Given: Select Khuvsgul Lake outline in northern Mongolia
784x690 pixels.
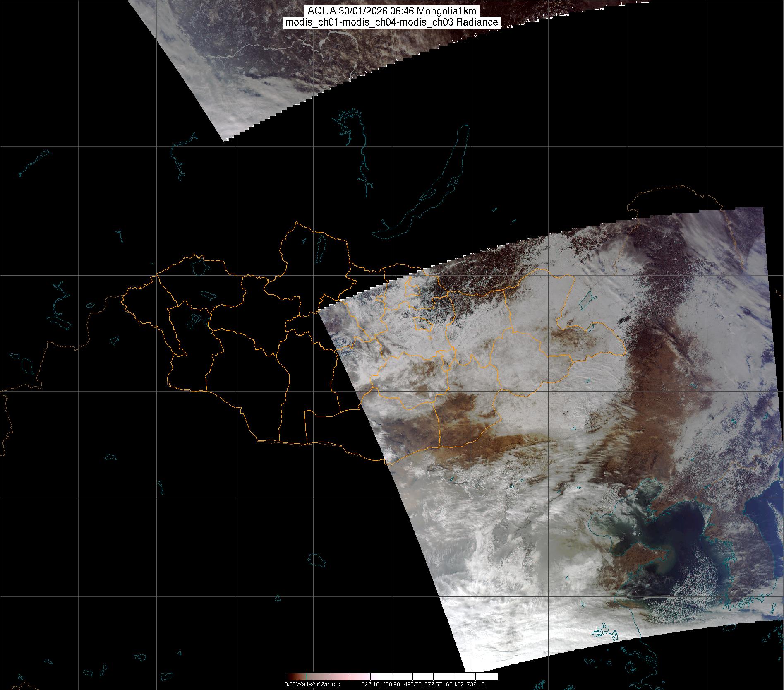Looking at the screenshot, I should [x=320, y=247].
